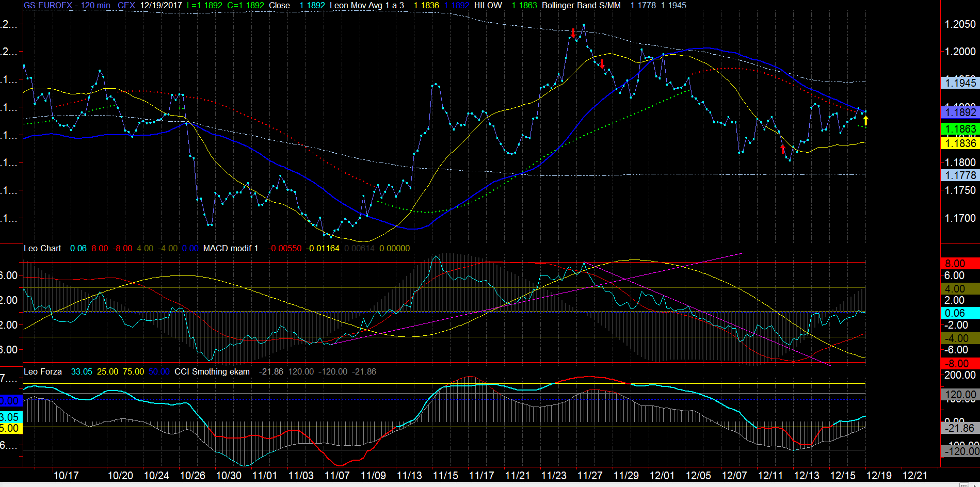The width and height of the screenshot is (980, 487).
Task: Click the red up arrow signal near 12/11
Action: (783, 150)
